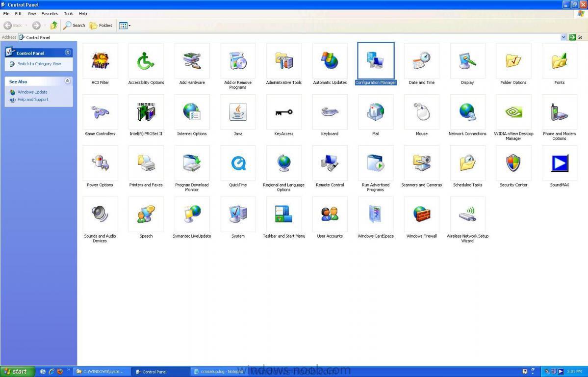Open Game Controllers applet
This screenshot has height=377, width=588.
(100, 112)
